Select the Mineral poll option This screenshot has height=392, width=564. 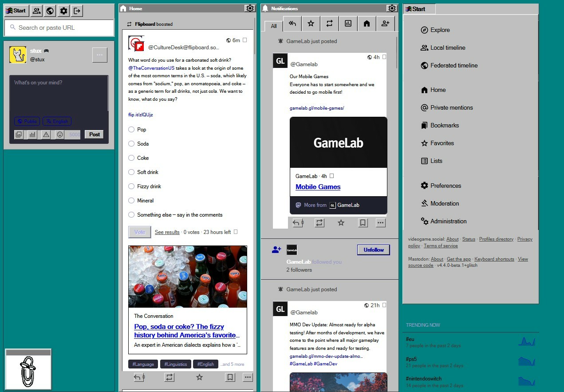click(x=131, y=201)
